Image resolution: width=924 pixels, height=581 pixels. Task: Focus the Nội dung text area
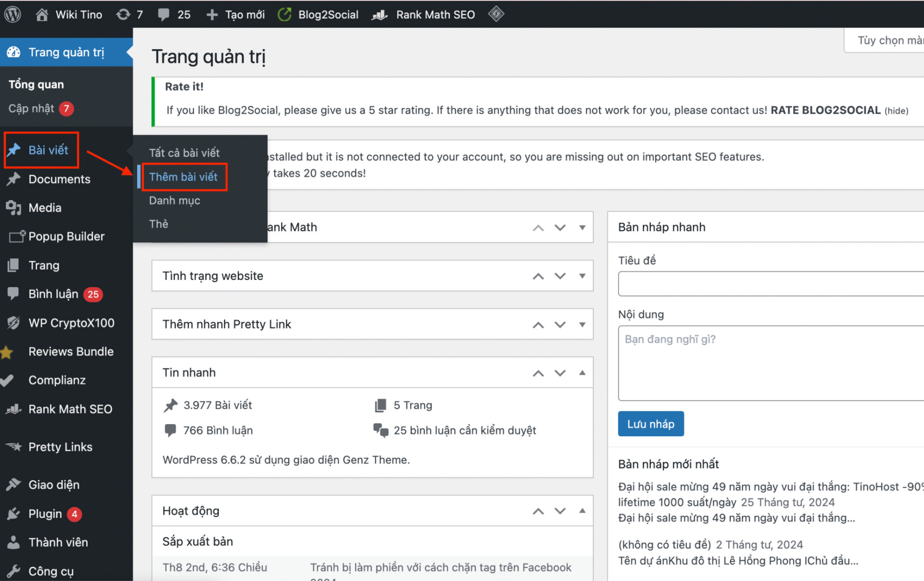[771, 363]
